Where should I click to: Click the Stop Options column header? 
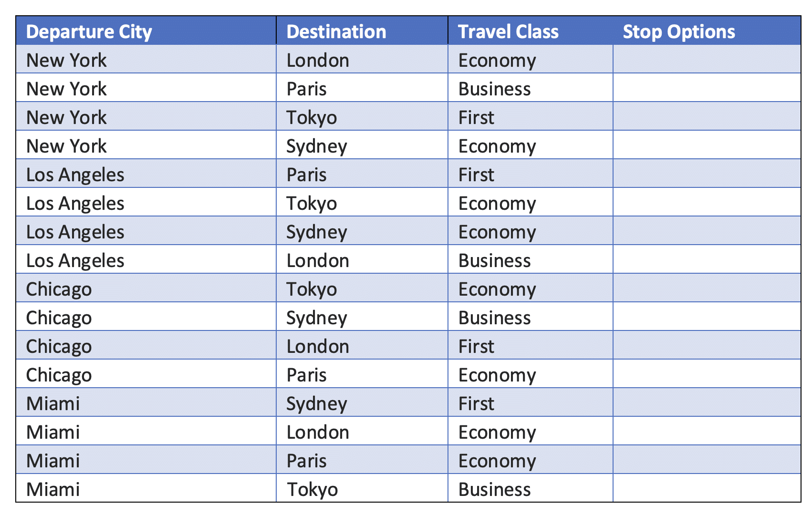click(679, 31)
